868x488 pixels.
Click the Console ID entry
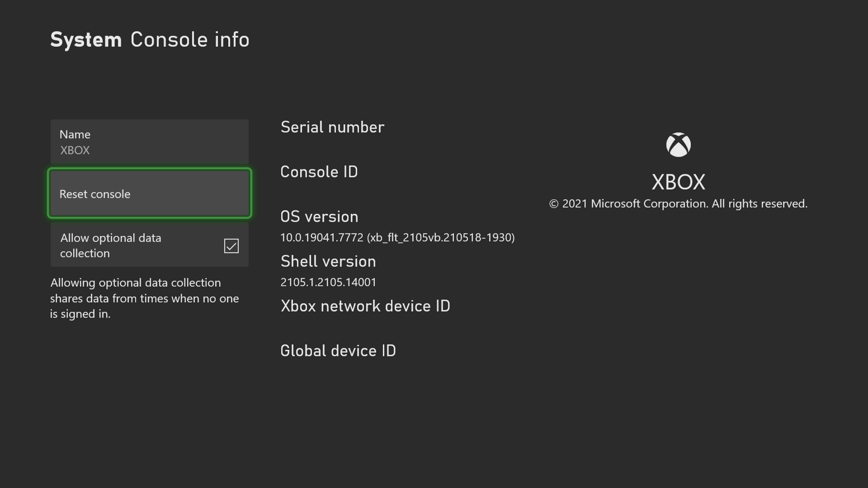pyautogui.click(x=319, y=172)
